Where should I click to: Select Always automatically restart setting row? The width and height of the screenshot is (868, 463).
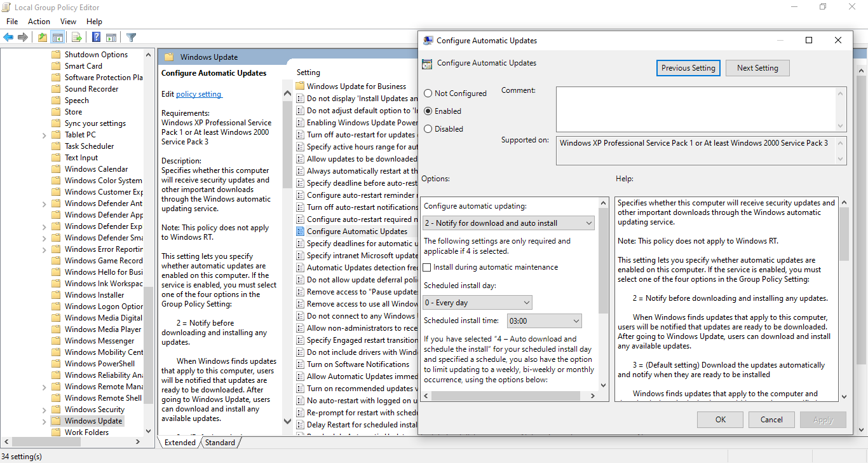362,171
